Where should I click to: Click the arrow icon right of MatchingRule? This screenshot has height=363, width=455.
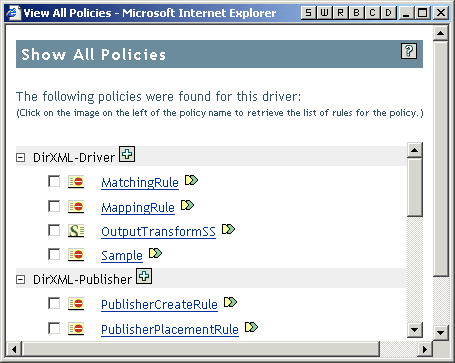click(191, 180)
